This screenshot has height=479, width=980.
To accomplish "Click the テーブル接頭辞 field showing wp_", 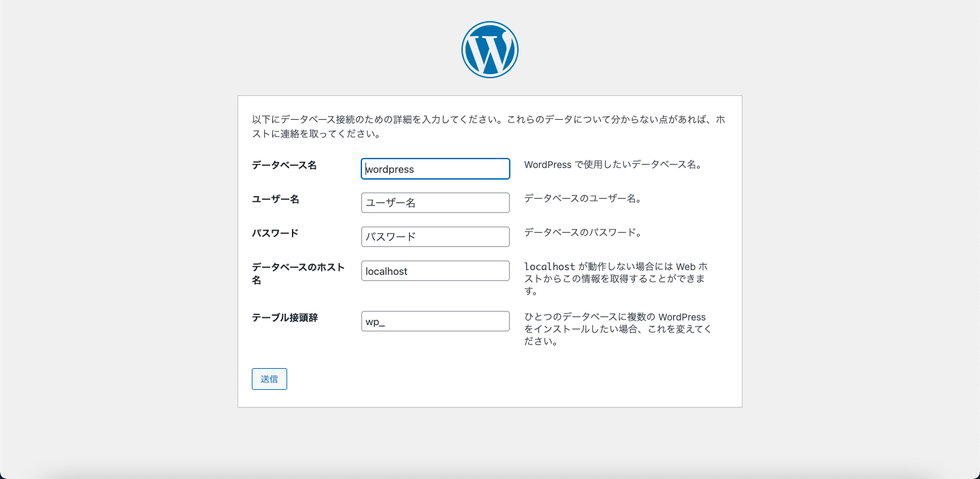I will 436,321.
